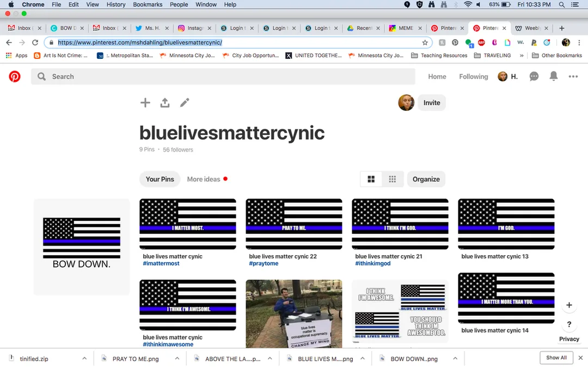Expand options for BLUE LIVES M download

click(363, 359)
